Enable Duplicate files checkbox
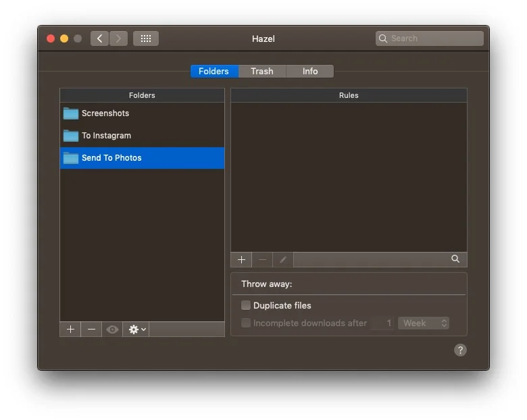Screen dimensions: 527x420 [246, 305]
